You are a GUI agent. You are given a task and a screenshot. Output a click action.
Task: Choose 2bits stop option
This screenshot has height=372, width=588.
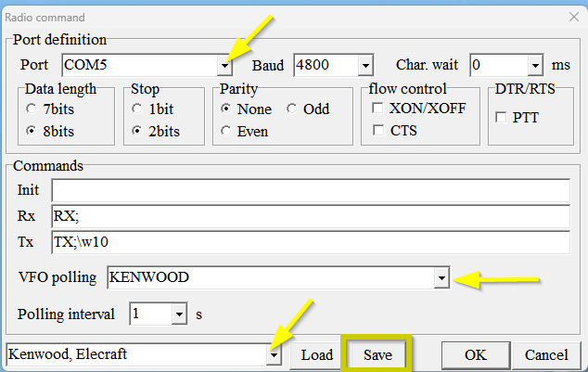[138, 131]
